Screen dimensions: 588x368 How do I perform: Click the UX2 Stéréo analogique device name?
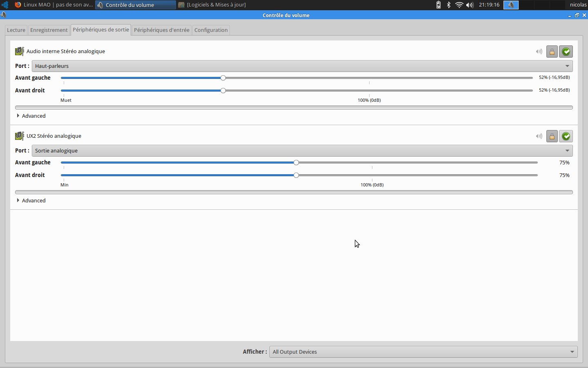(54, 136)
